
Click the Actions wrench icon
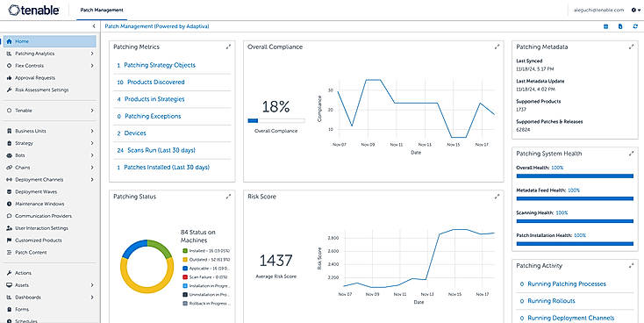pyautogui.click(x=9, y=273)
